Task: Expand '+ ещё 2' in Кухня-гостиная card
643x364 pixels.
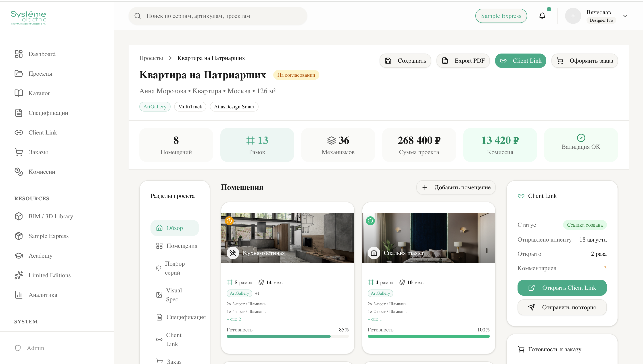Action: tap(234, 319)
